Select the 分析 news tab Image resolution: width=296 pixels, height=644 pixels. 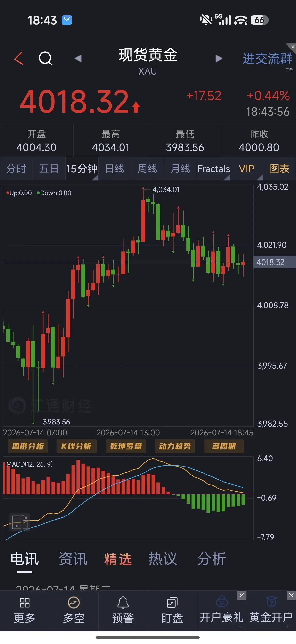click(x=212, y=559)
